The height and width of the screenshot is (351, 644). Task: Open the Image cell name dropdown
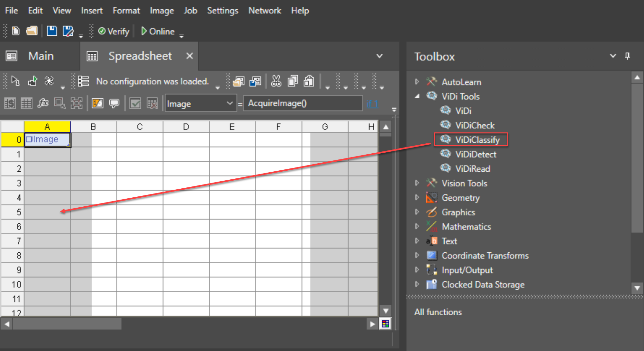pyautogui.click(x=230, y=104)
